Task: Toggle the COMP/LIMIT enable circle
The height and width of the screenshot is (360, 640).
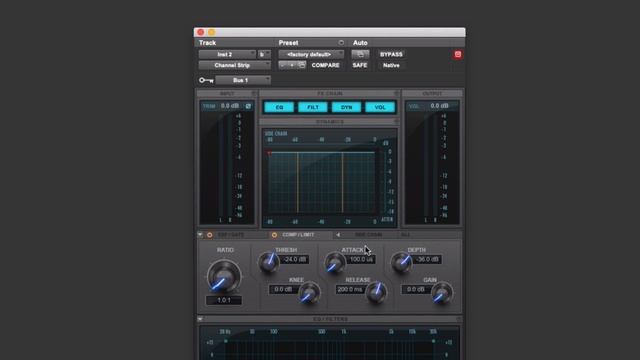Action: 274,235
